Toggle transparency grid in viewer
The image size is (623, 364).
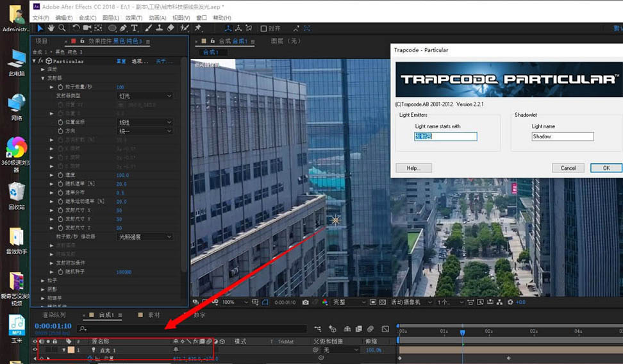point(382,302)
